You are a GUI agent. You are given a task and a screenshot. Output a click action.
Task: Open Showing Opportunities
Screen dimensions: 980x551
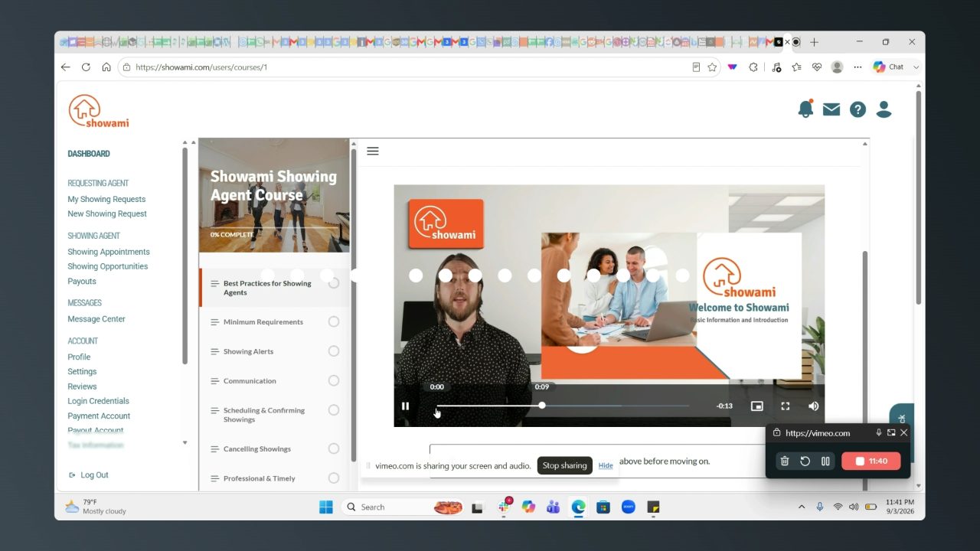point(108,266)
